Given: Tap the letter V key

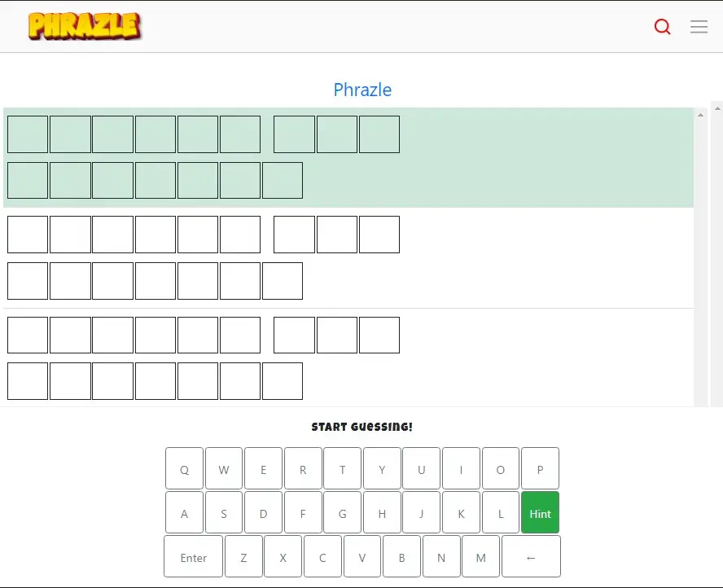Looking at the screenshot, I should (362, 557).
